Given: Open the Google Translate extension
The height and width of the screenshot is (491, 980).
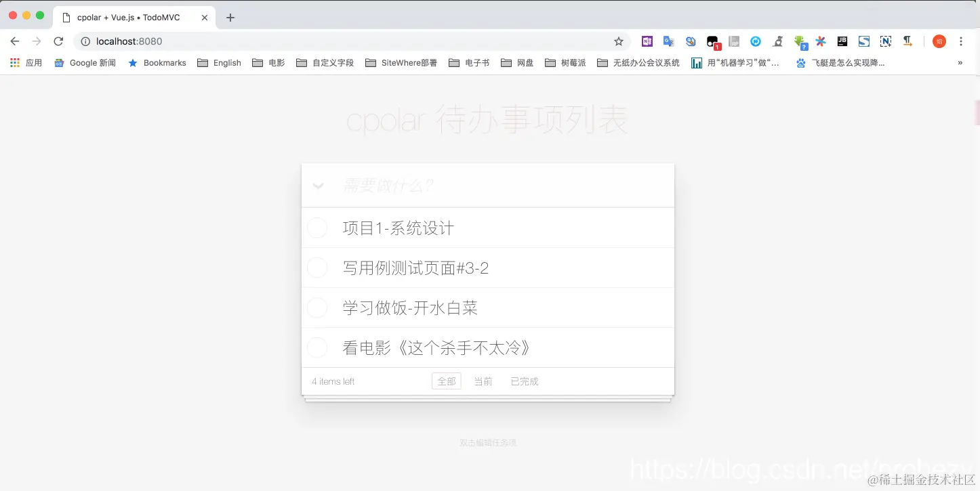Looking at the screenshot, I should (x=669, y=41).
